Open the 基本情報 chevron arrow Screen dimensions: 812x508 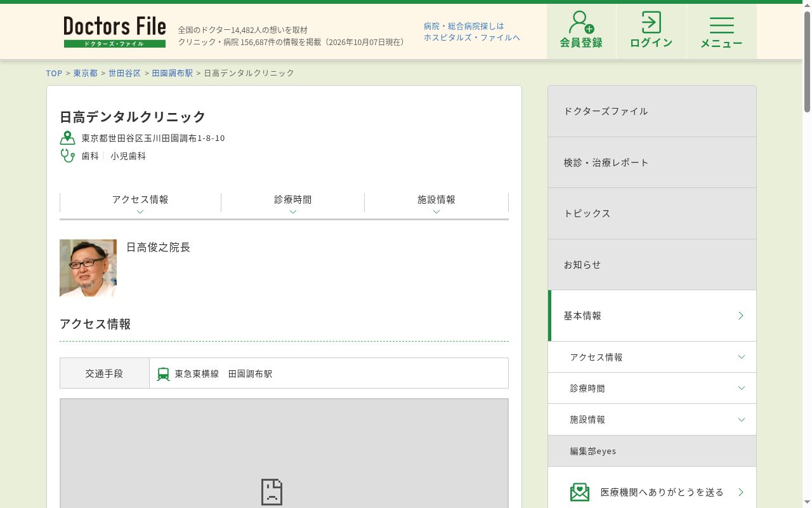[x=740, y=316]
